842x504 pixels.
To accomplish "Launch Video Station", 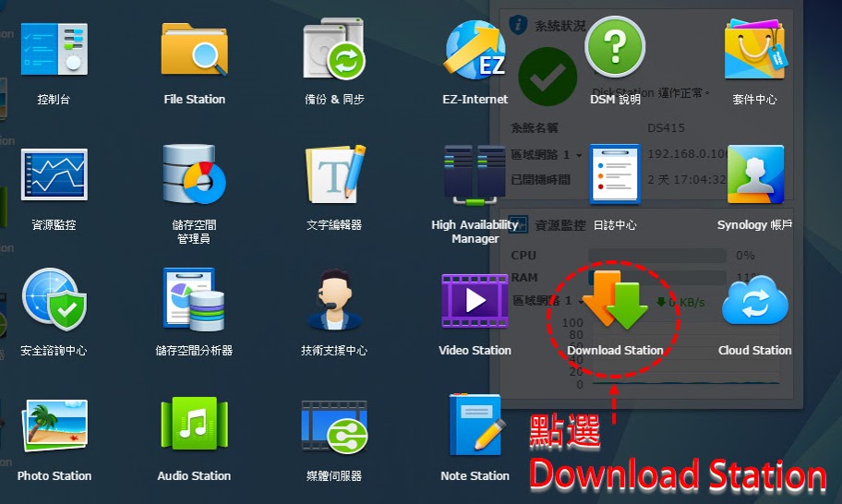I will [x=475, y=301].
